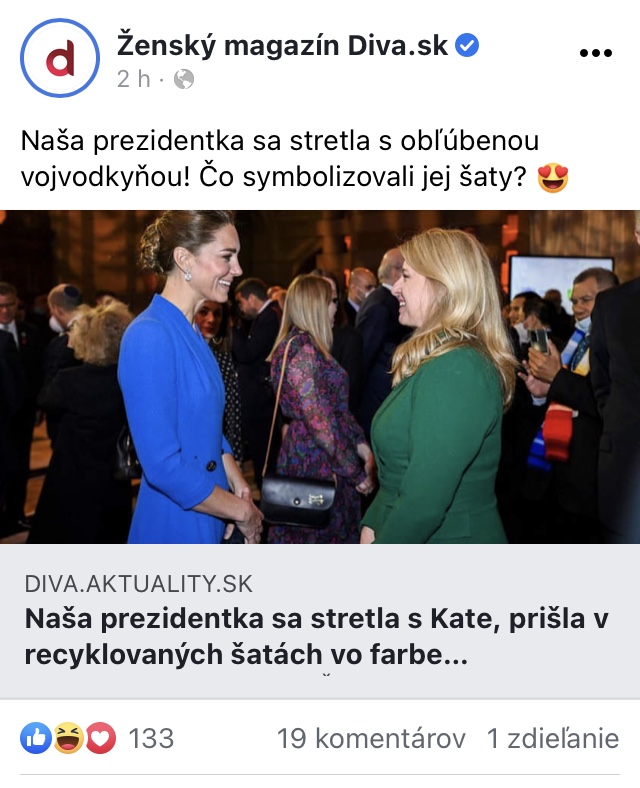Open the article headline about Kate

(316, 636)
